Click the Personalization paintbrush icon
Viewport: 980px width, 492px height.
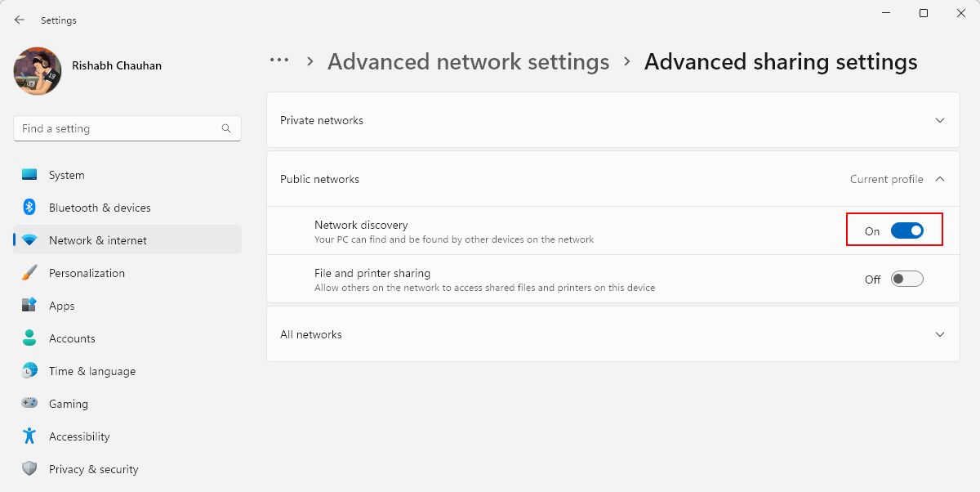(29, 273)
